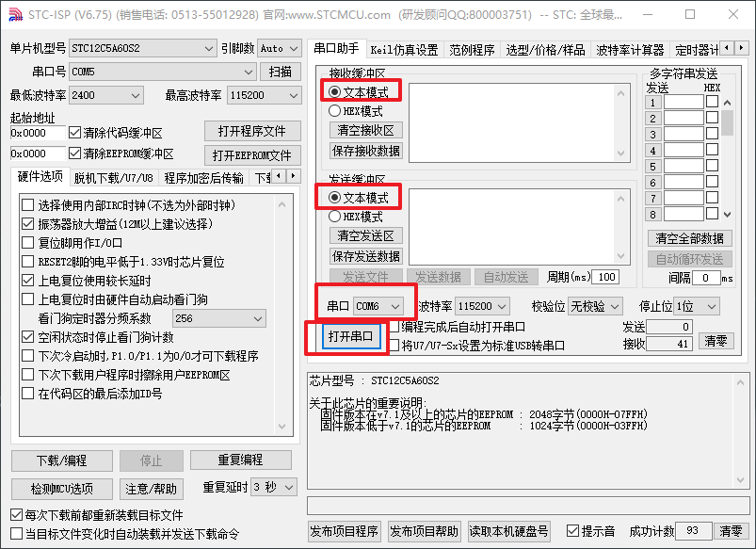Open 串口号 COM5 dropdown
The image size is (756, 549).
(x=162, y=72)
